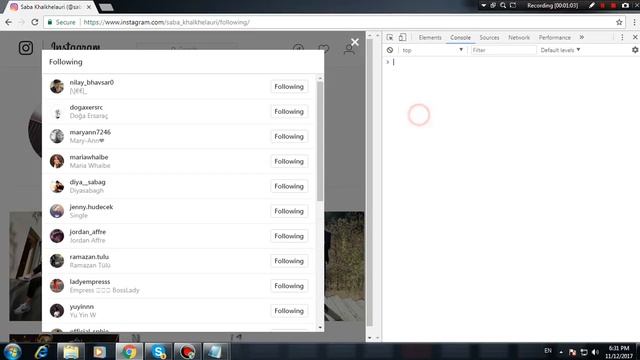Click the Following list scroll up arrow
640x360 pixels.
320,78
